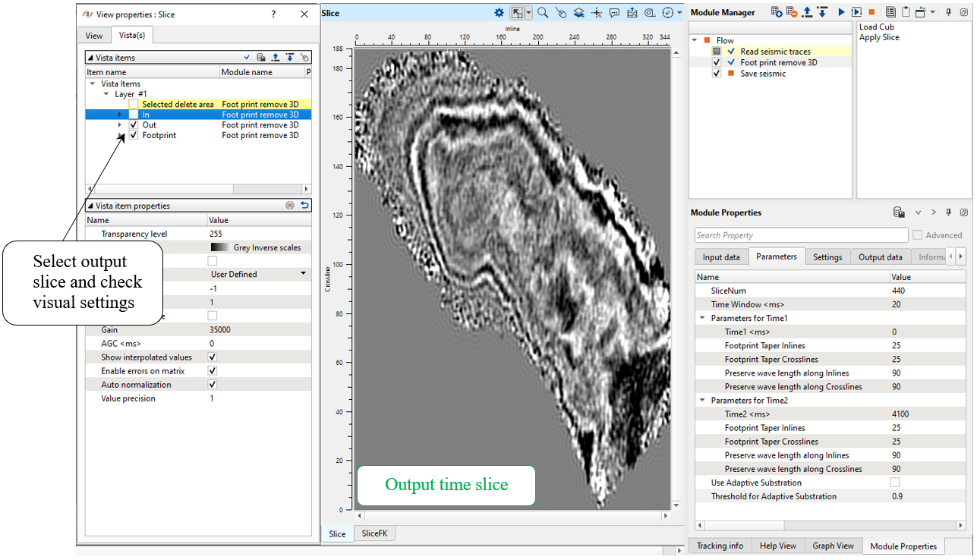
Task: Click the Search Property input field
Action: (x=800, y=235)
